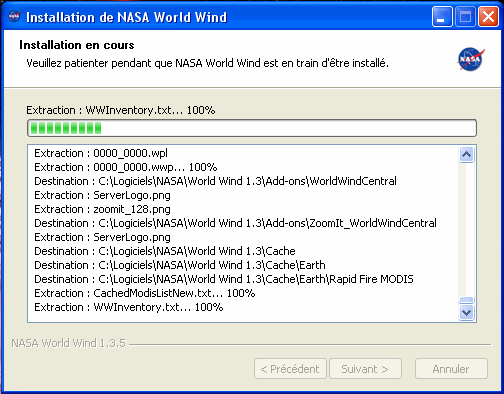Click the Annuler button
The image size is (504, 394).
(x=451, y=369)
